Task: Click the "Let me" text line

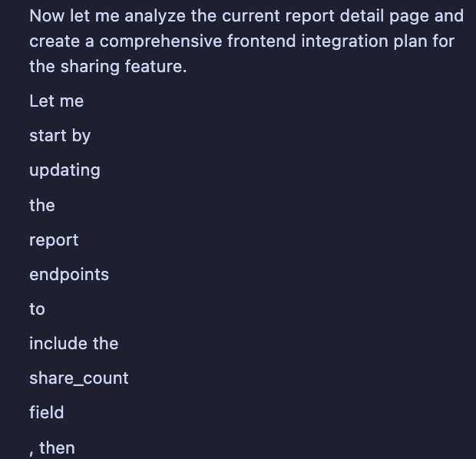Action: point(57,101)
